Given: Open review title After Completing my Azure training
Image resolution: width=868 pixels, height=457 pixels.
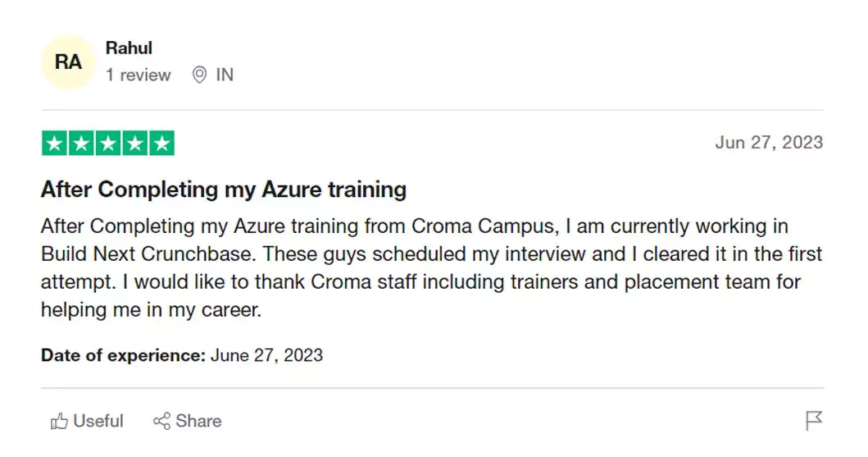Looking at the screenshot, I should pos(224,190).
